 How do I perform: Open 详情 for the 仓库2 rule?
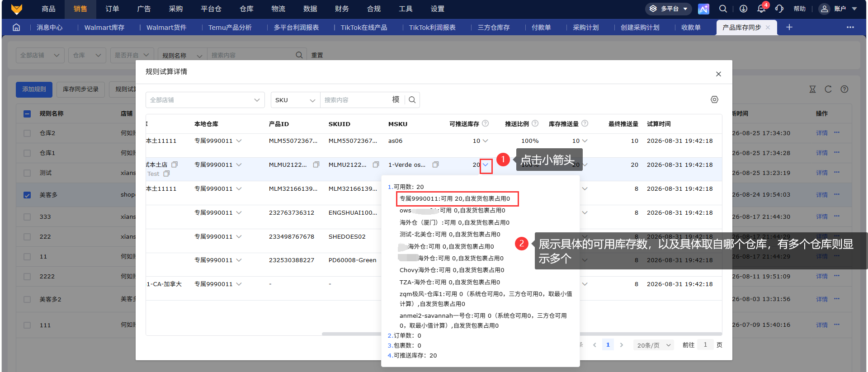tap(822, 133)
